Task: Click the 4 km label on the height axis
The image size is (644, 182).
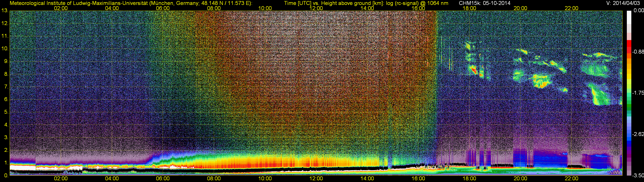Action: pos(6,125)
